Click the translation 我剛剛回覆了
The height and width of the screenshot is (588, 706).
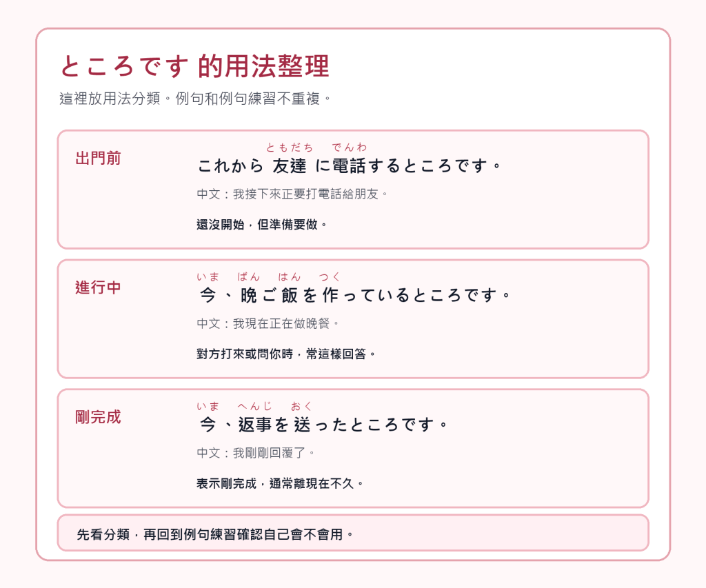click(x=256, y=453)
